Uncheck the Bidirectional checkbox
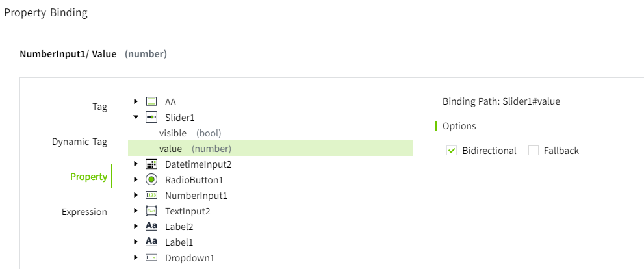Screen dimensions: 644x269 pos(452,151)
